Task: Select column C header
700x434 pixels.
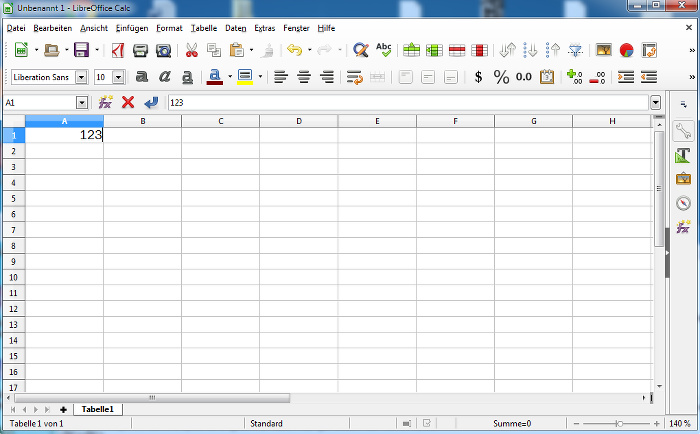Action: tap(221, 121)
